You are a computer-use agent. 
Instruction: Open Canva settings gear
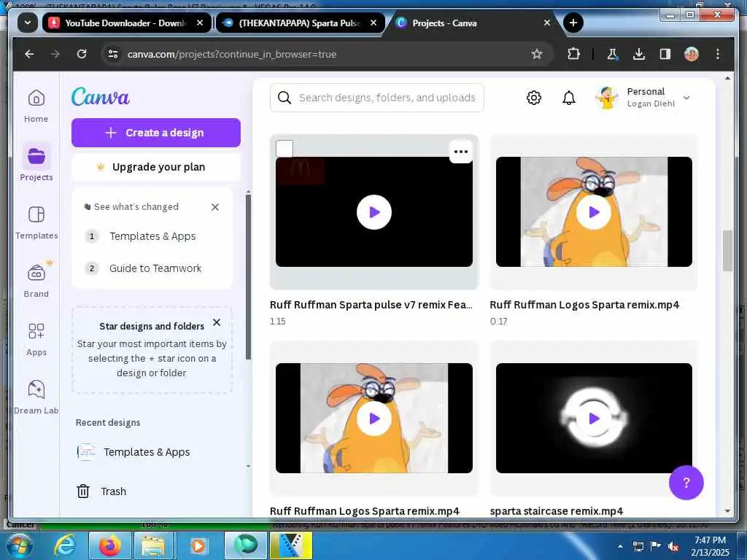[533, 98]
